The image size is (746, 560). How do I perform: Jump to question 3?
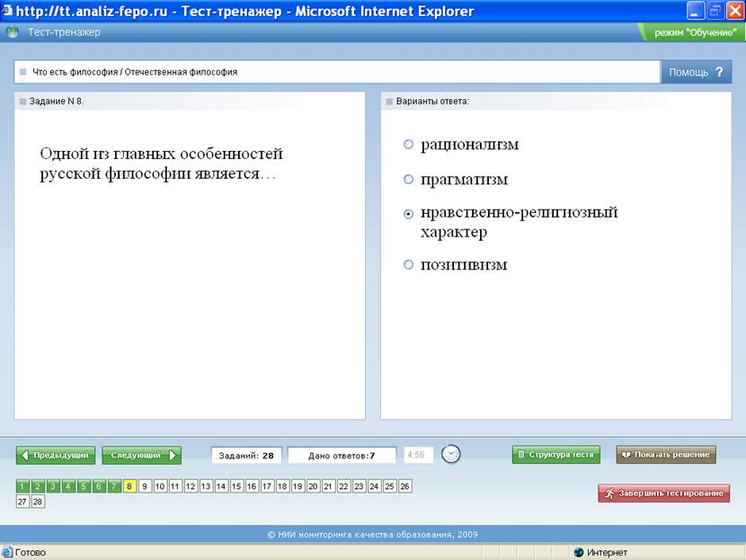tap(53, 486)
